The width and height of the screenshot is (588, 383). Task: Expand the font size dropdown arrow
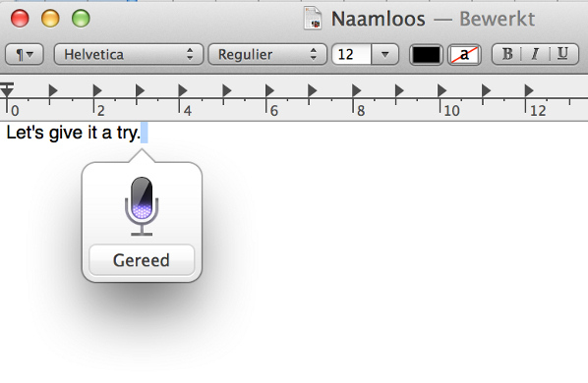point(384,55)
